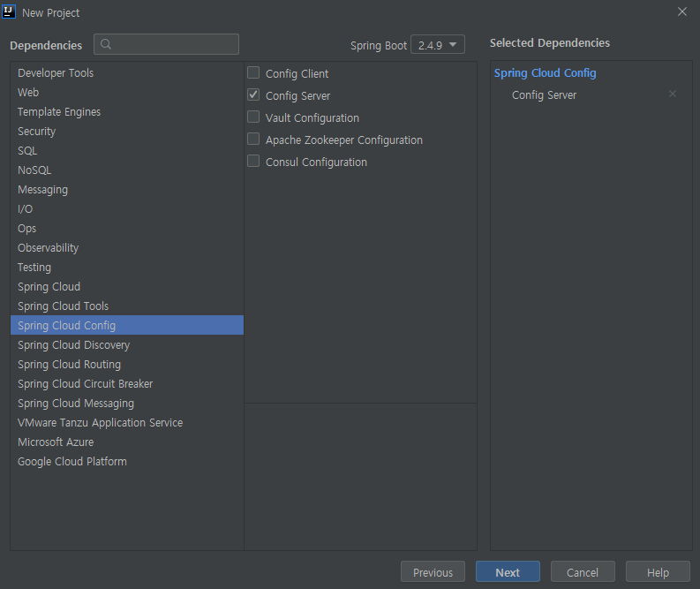Choose the SQL category
Viewport: 700px width, 589px height.
coord(127,150)
